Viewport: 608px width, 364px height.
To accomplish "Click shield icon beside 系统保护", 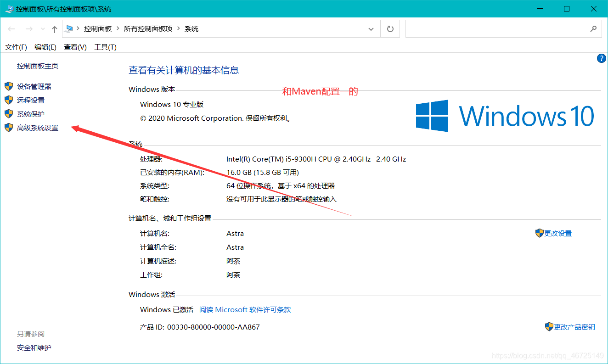I will (x=9, y=113).
